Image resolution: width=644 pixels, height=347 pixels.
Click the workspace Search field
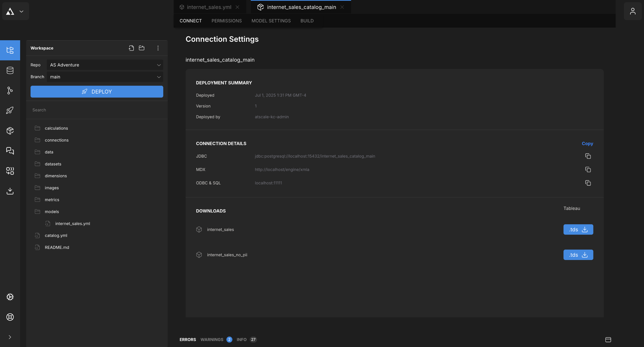pos(97,110)
